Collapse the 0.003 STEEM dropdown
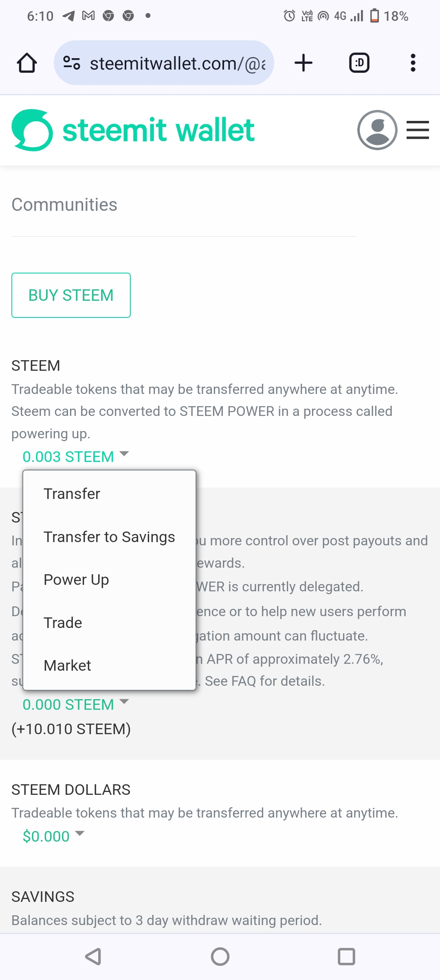 point(76,457)
